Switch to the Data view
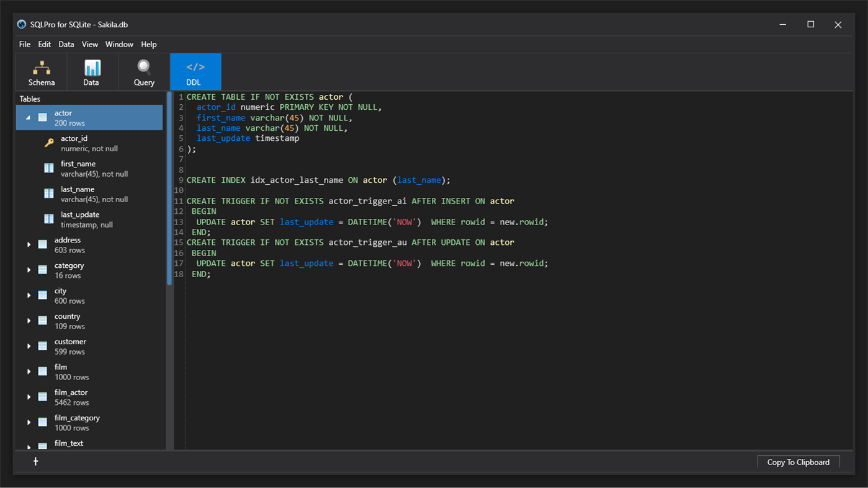The height and width of the screenshot is (488, 868). pyautogui.click(x=91, y=72)
